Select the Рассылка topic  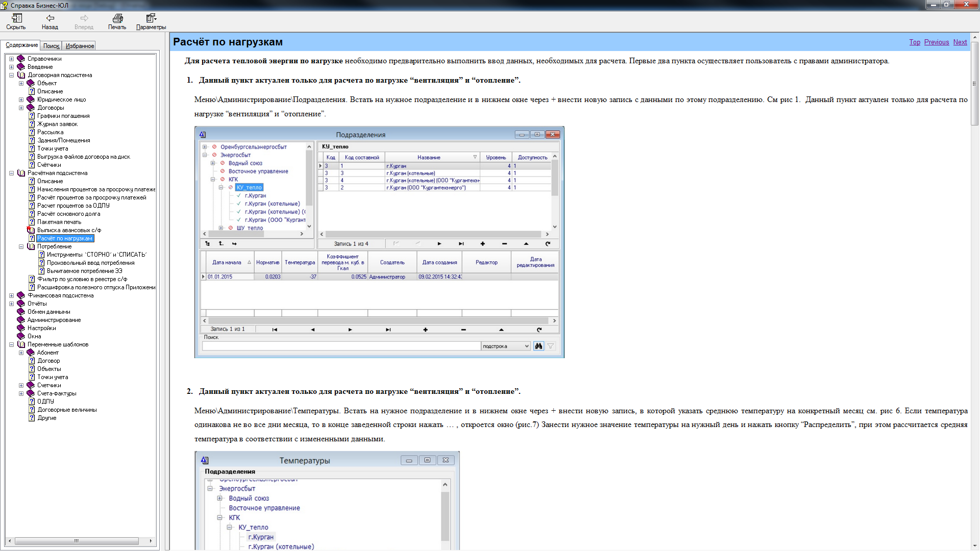pyautogui.click(x=50, y=132)
